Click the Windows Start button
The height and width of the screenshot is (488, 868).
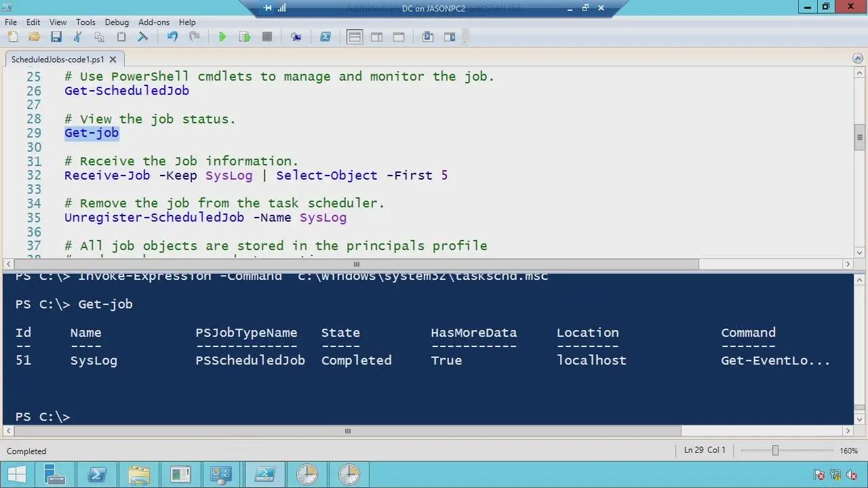17,474
